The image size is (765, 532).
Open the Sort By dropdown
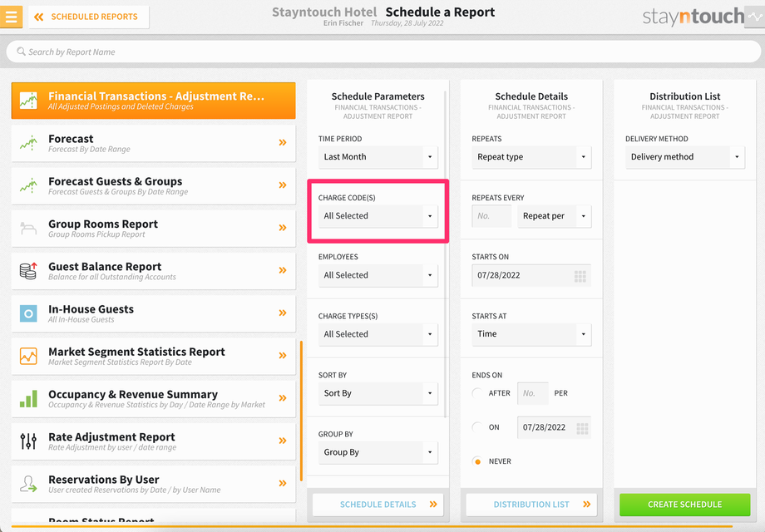pos(378,393)
